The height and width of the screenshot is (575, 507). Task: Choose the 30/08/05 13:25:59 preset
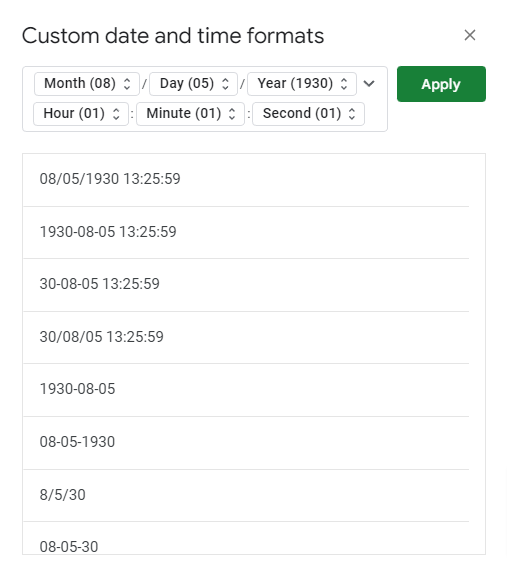pos(246,337)
